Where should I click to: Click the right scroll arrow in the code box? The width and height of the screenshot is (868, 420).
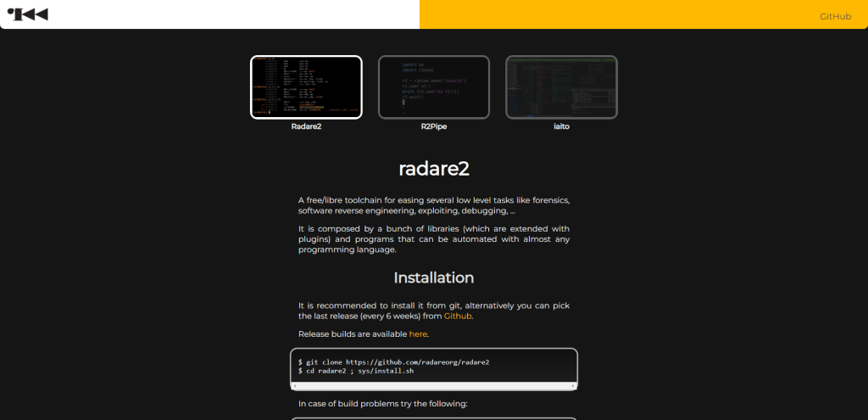[573, 386]
